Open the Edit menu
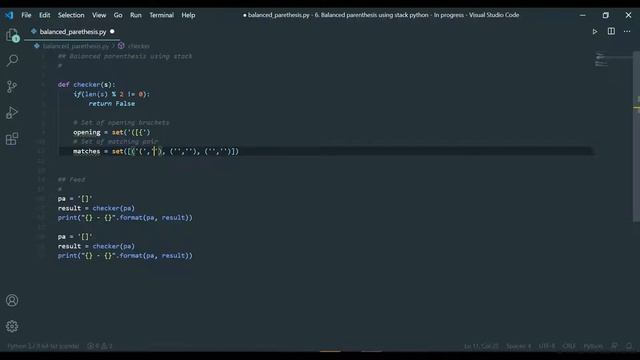 click(44, 15)
